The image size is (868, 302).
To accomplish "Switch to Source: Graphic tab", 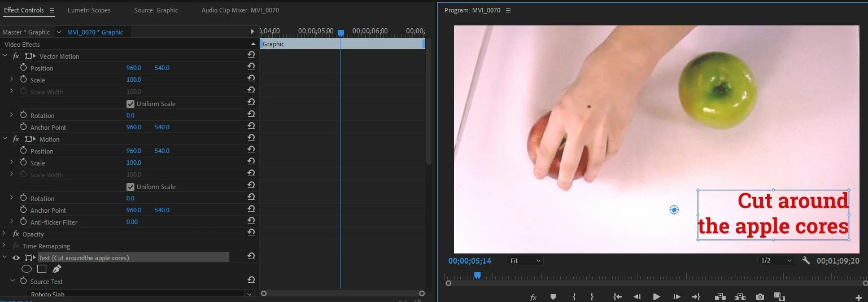I will pyautogui.click(x=156, y=10).
